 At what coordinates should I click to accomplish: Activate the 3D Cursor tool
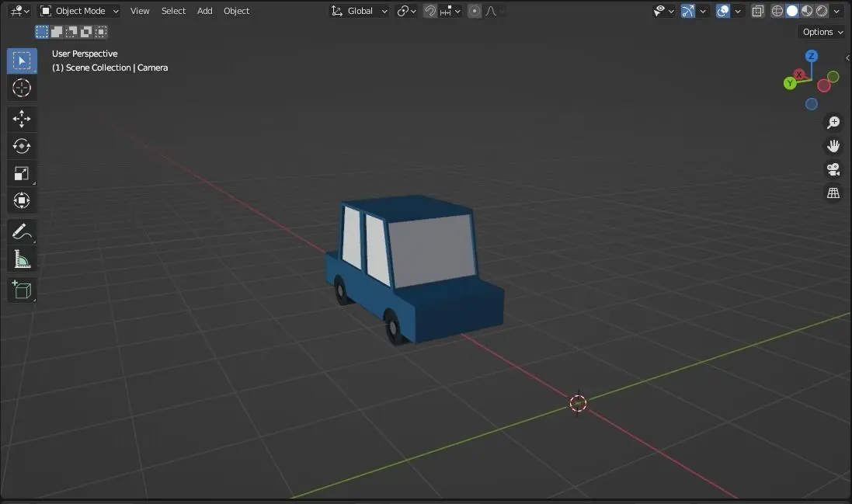[22, 88]
